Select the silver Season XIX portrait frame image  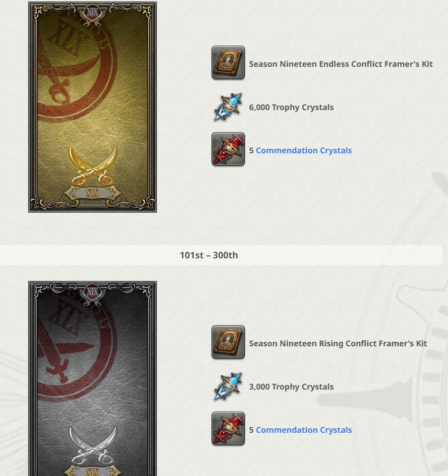coord(93,378)
